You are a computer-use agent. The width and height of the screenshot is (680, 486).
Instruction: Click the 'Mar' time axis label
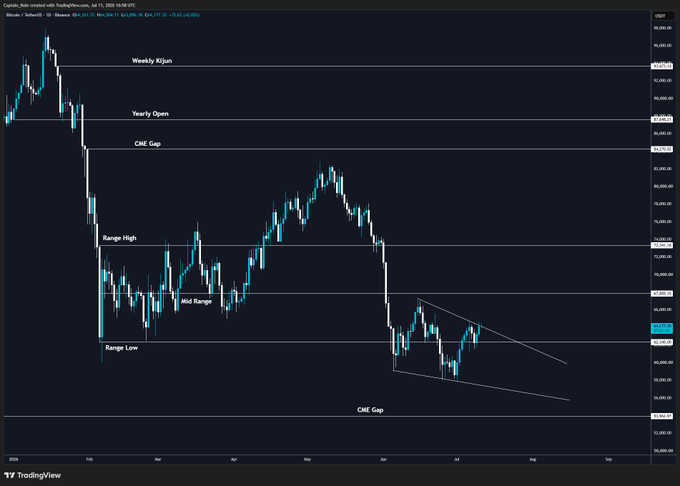point(158,459)
